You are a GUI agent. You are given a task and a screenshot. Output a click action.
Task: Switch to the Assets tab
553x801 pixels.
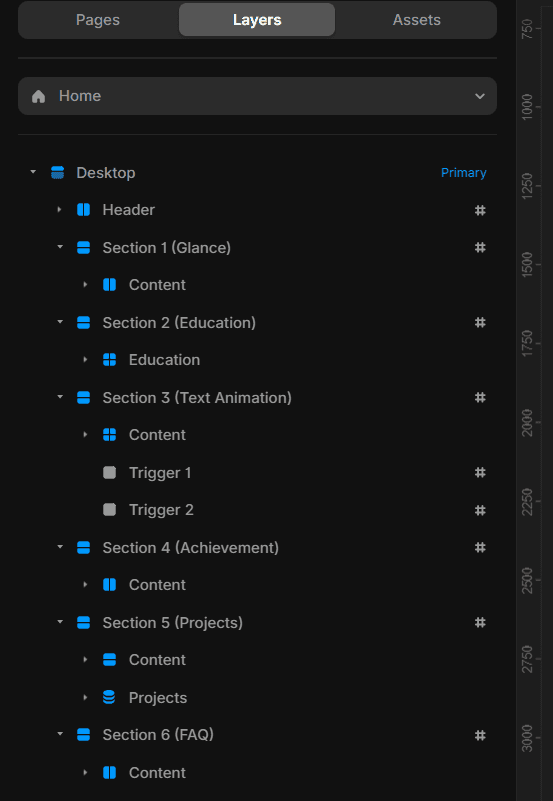417,20
